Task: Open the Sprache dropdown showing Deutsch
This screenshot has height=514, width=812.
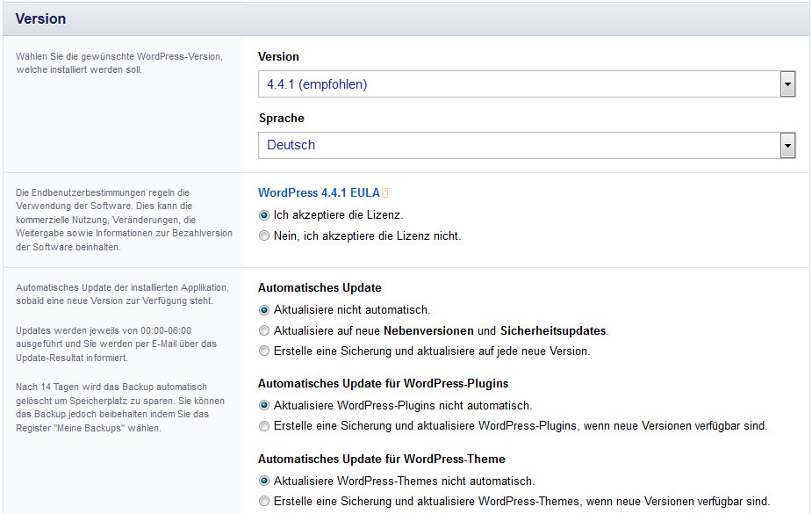Action: tap(527, 145)
